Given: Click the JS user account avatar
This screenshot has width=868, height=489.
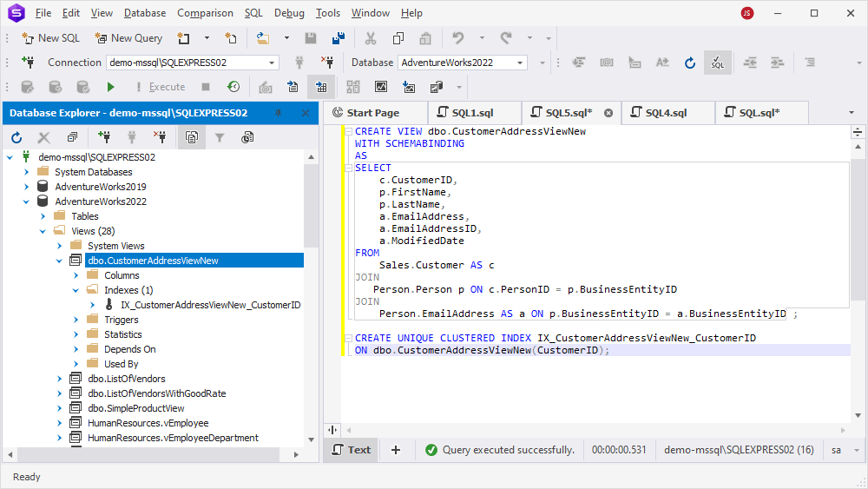Looking at the screenshot, I should 747,13.
